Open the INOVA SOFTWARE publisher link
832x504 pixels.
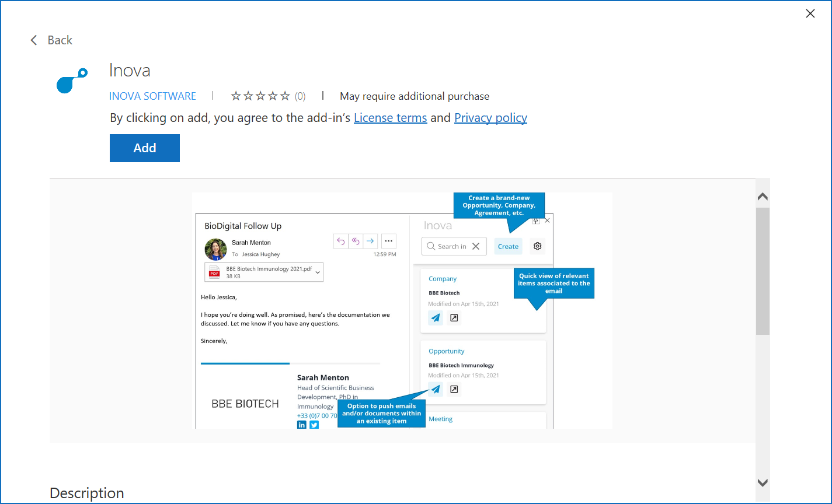coord(153,96)
